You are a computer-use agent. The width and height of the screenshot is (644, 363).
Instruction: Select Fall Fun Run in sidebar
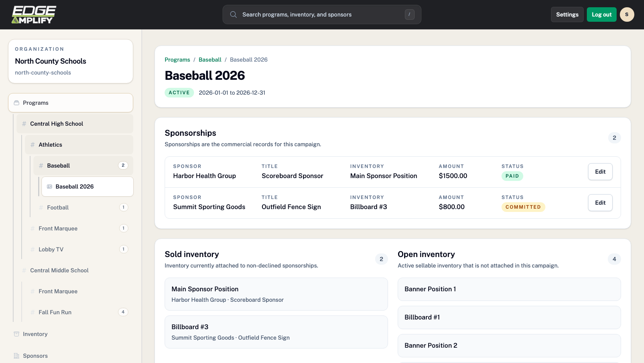(55, 312)
